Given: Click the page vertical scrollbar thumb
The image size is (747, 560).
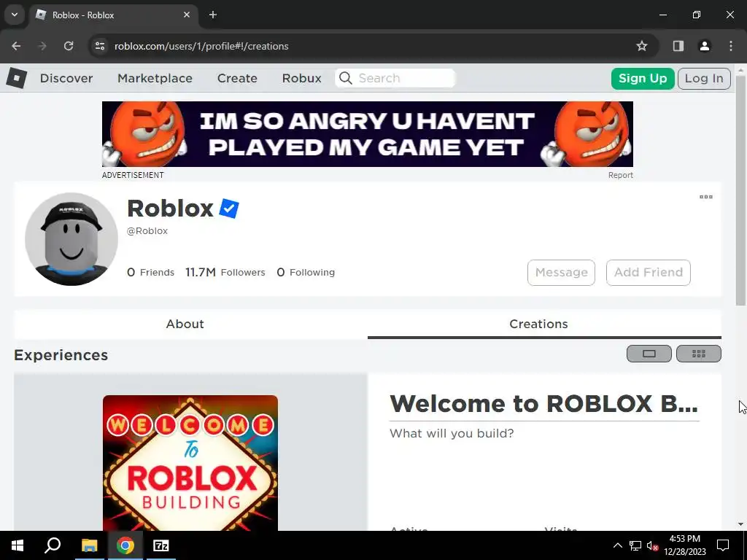Looking at the screenshot, I should 740,190.
